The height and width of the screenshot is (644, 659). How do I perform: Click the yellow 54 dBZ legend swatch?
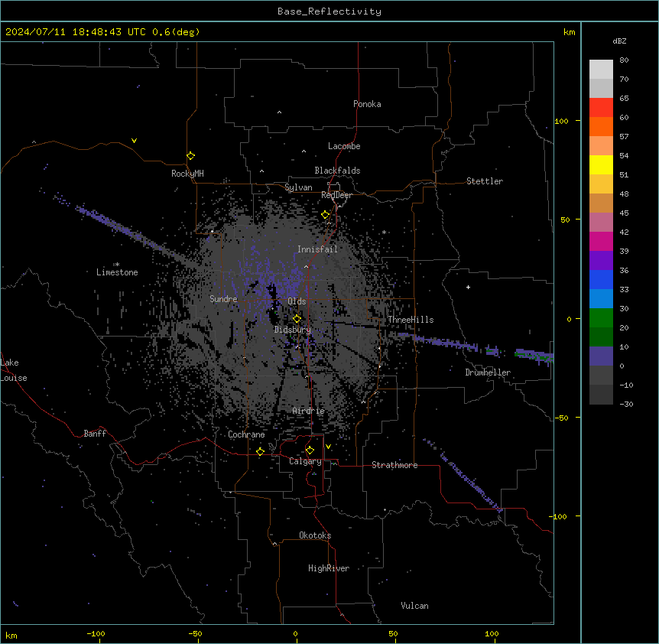[x=601, y=164]
